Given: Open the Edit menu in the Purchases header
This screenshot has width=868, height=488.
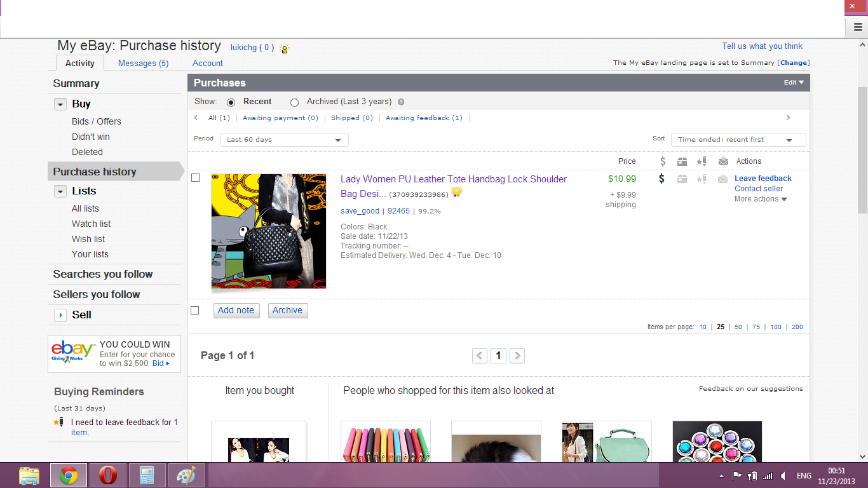Looking at the screenshot, I should (794, 83).
